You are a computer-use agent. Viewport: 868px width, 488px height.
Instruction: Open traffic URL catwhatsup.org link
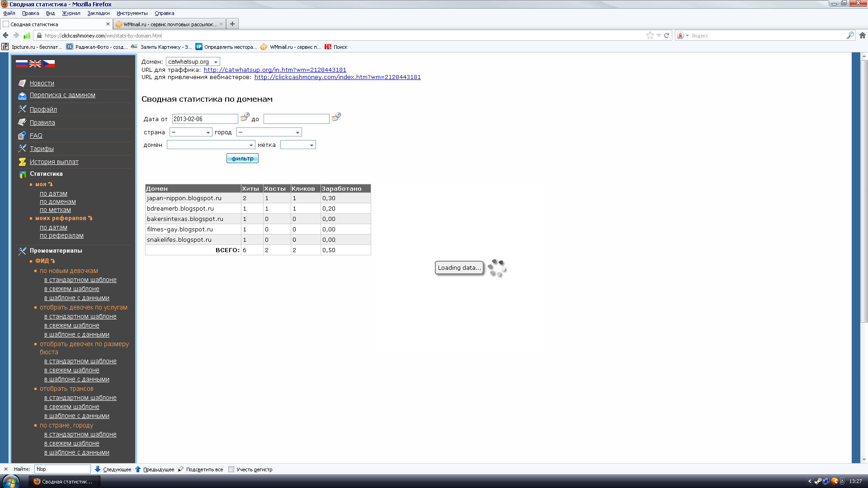point(275,70)
